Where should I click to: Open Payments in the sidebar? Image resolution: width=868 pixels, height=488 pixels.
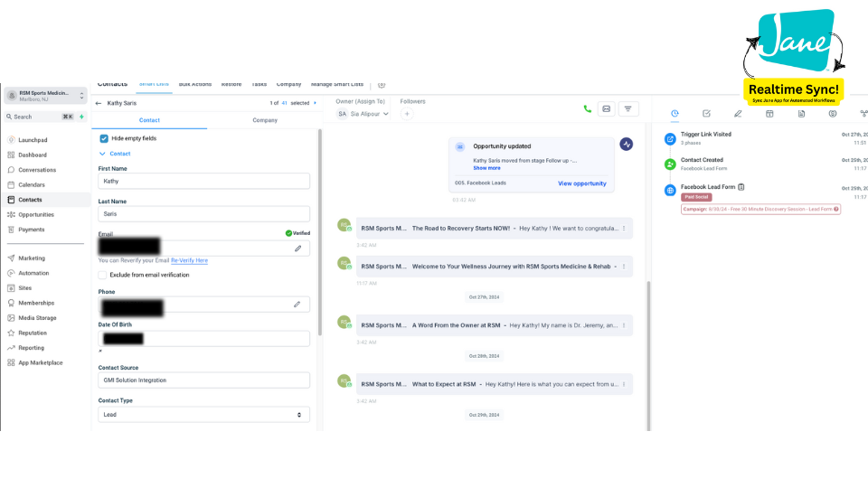click(31, 230)
